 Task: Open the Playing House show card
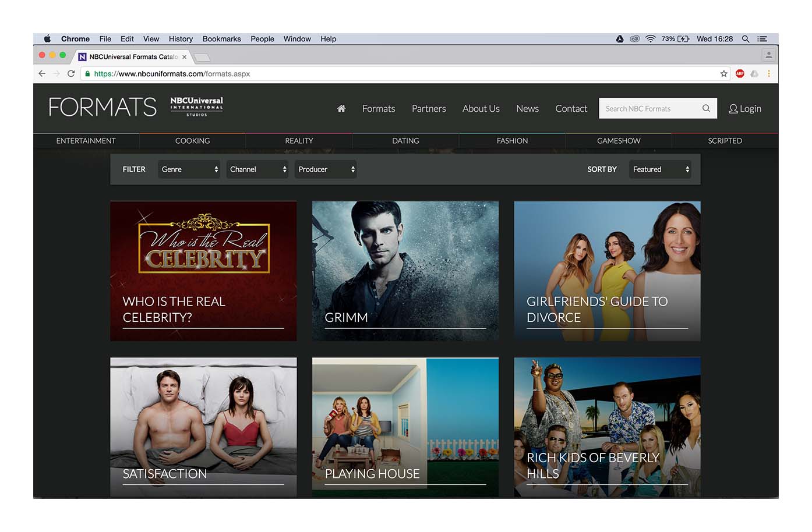(405, 427)
